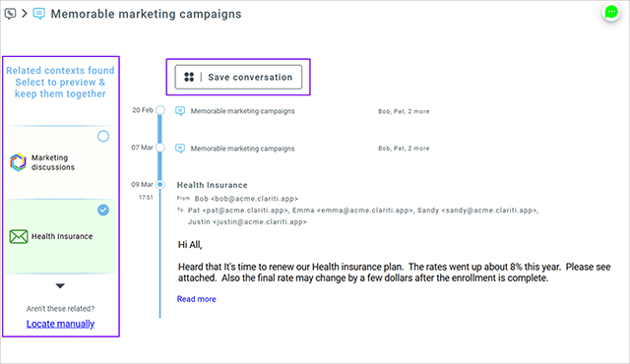Select the 07 Mar timeline marker
The height and width of the screenshot is (364, 630).
pyautogui.click(x=160, y=148)
